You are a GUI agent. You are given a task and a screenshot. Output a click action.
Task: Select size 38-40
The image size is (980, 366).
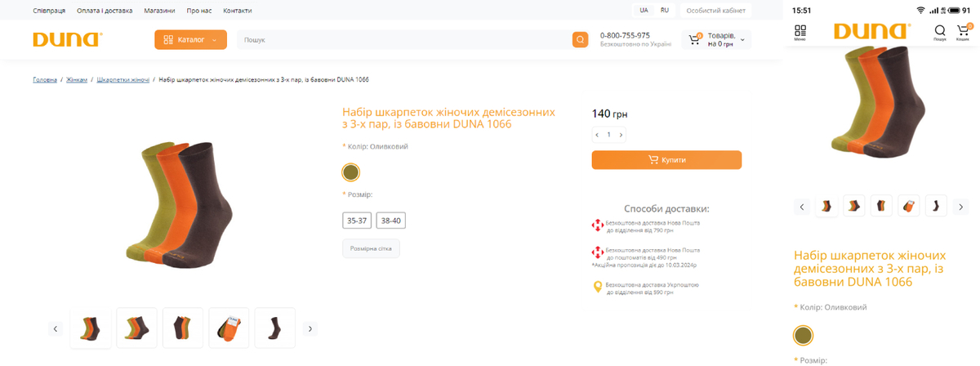tap(391, 221)
